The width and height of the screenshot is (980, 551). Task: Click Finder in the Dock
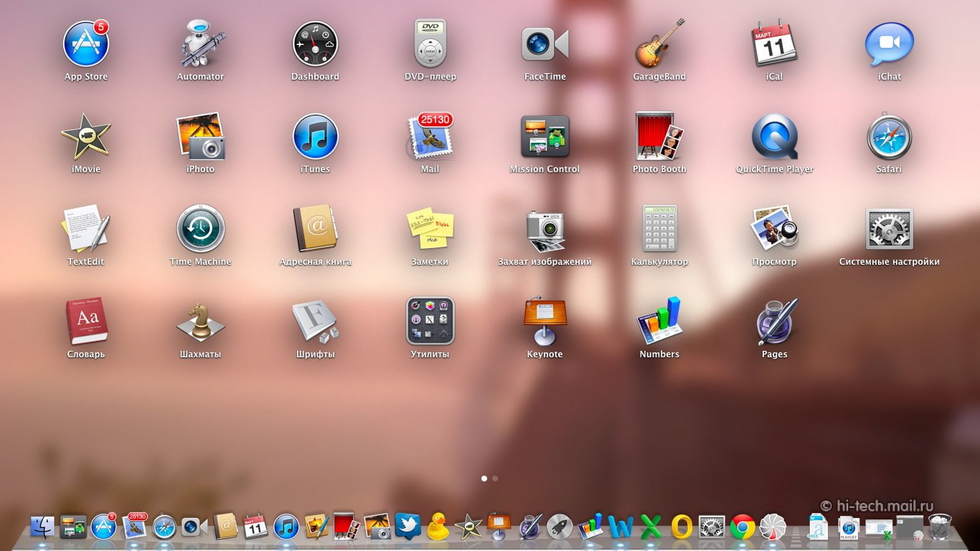[x=43, y=527]
